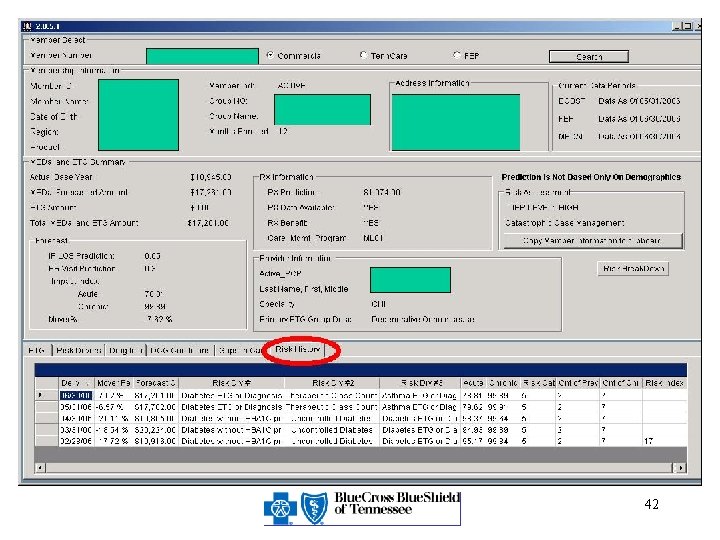Click the Risk Drv#2 column header
Viewport: 720px width, 540px height.
coord(332,383)
